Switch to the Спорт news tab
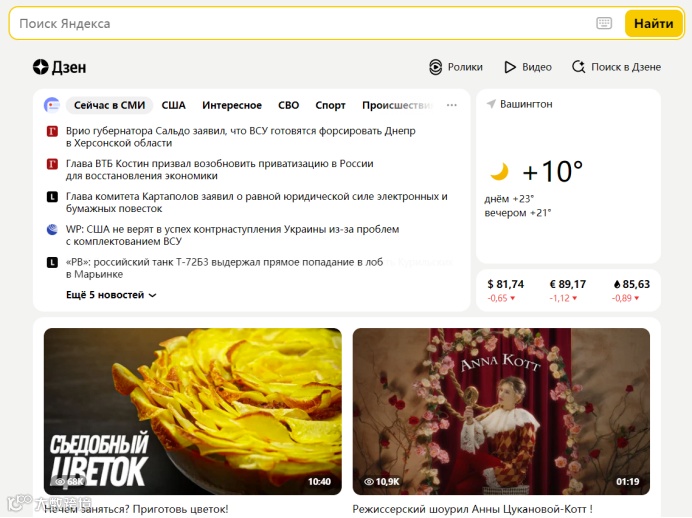Image resolution: width=692 pixels, height=518 pixels. pos(330,105)
